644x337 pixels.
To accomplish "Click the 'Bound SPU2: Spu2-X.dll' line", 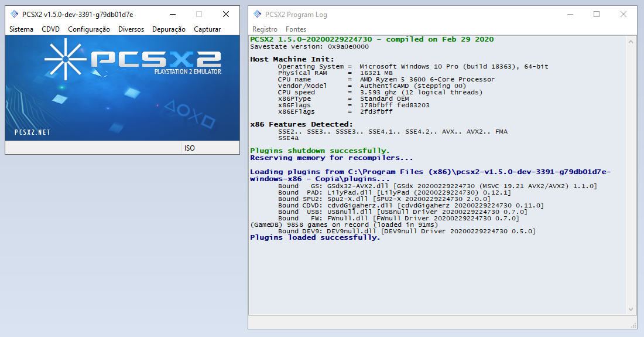I will (x=384, y=199).
